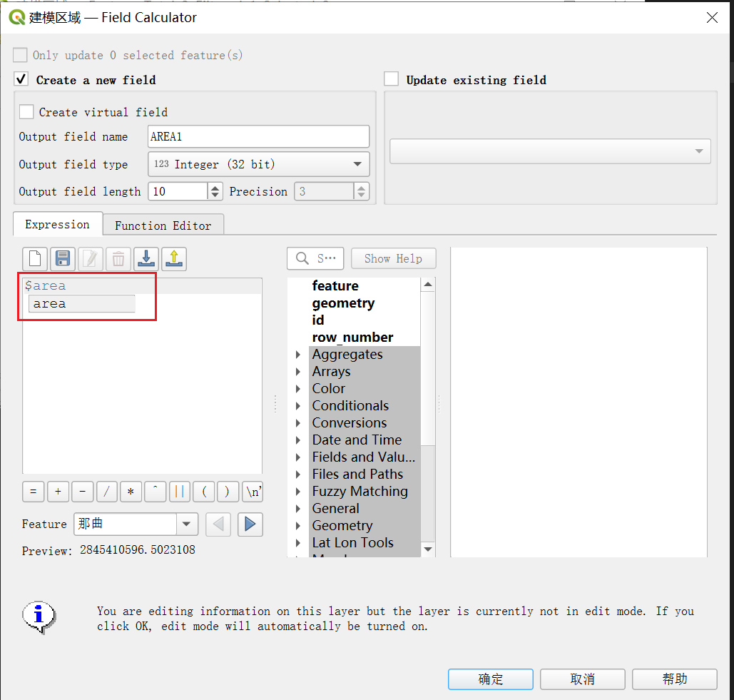
Task: Click the function search field
Action: click(x=315, y=258)
